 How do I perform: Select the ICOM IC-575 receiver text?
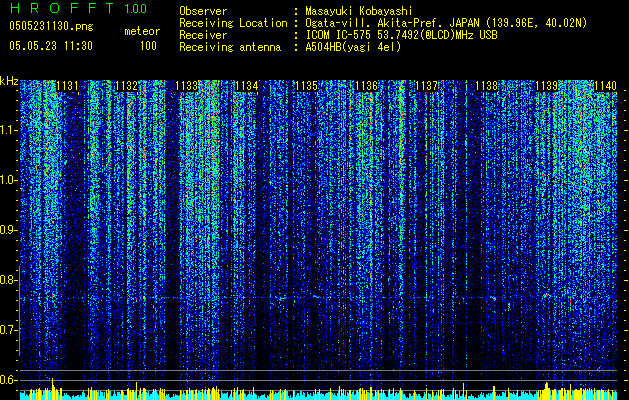point(401,35)
